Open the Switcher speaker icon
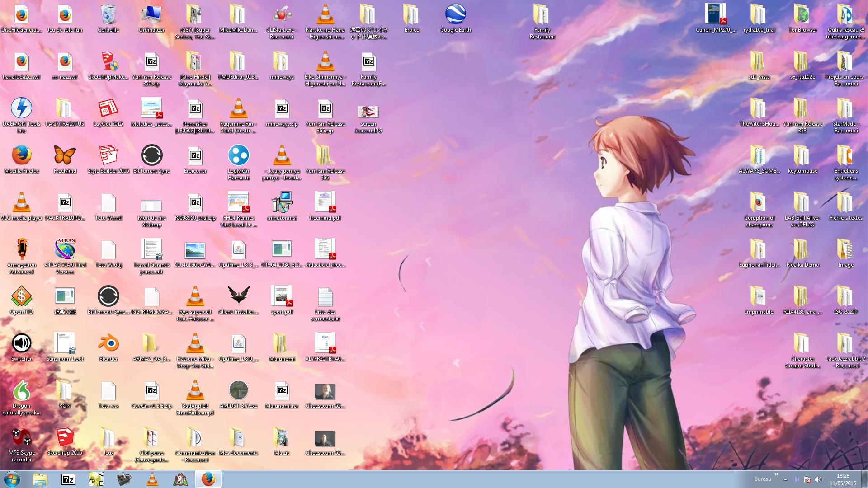 point(21,347)
